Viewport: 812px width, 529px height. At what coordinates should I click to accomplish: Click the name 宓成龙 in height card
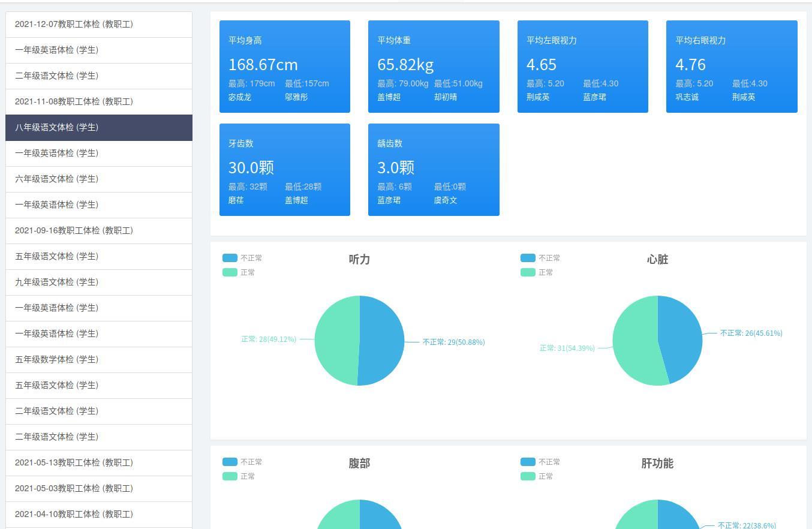point(240,97)
